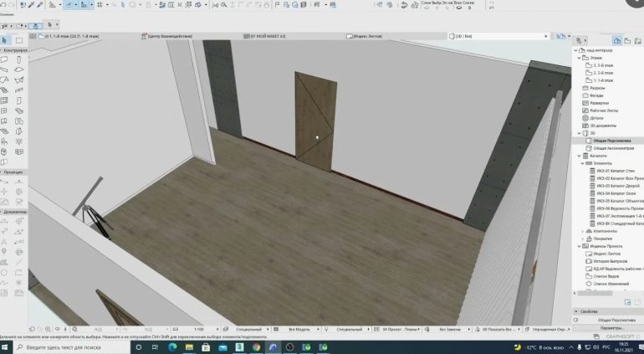Image resolution: width=644 pixels, height=354 pixels.
Task: Open the Grid snap dropdown arrow
Action: coord(106,5)
